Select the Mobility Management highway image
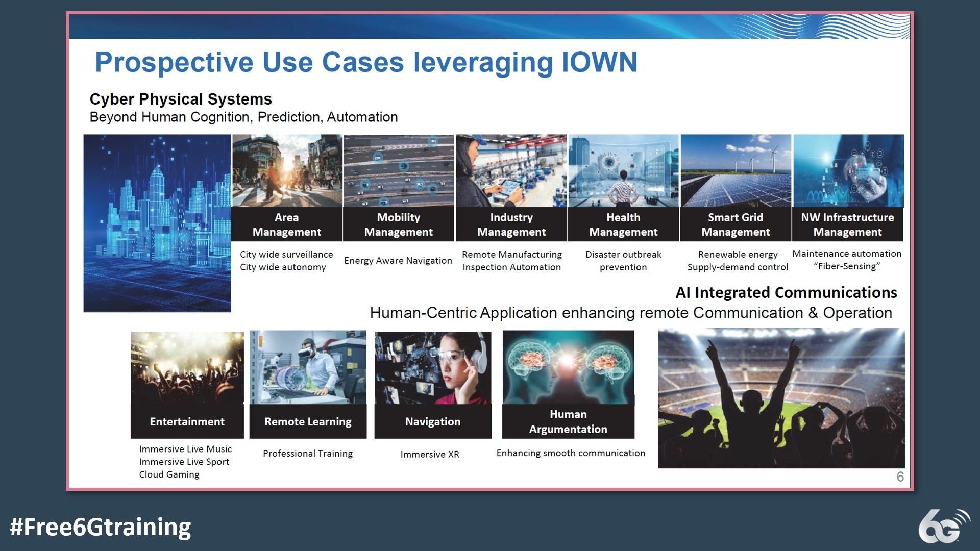The height and width of the screenshot is (551, 980). click(399, 170)
